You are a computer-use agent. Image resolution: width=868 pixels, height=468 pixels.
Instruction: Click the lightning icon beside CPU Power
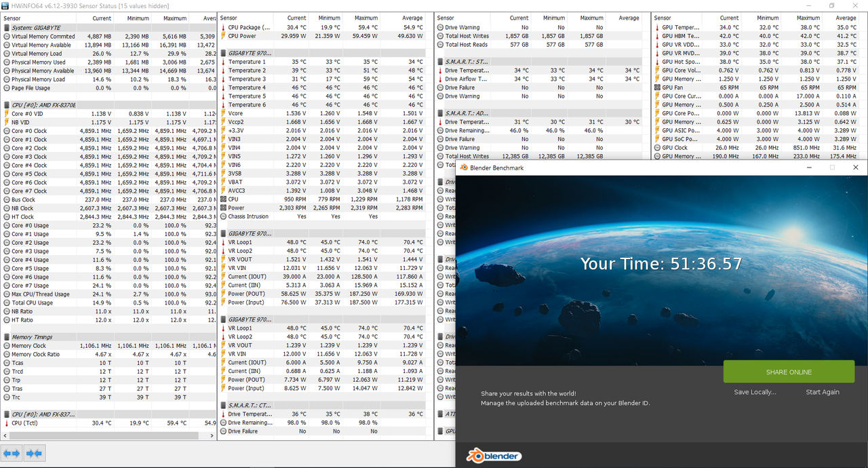pos(224,36)
